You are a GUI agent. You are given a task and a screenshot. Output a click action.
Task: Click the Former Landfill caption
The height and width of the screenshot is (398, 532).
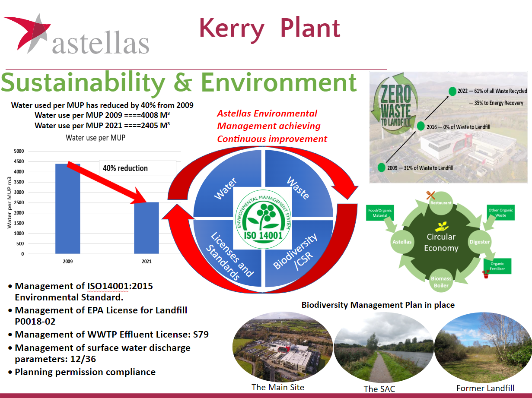[485, 389]
